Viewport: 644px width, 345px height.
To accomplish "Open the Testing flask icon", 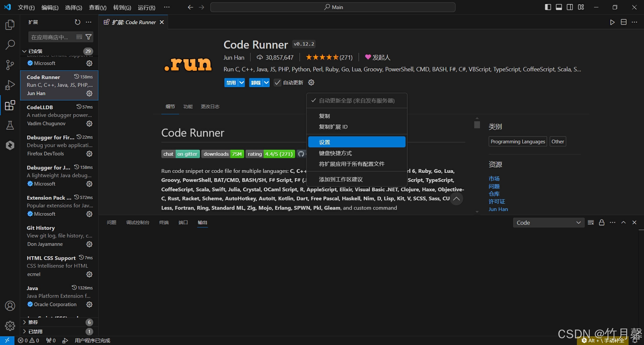I will (10, 125).
